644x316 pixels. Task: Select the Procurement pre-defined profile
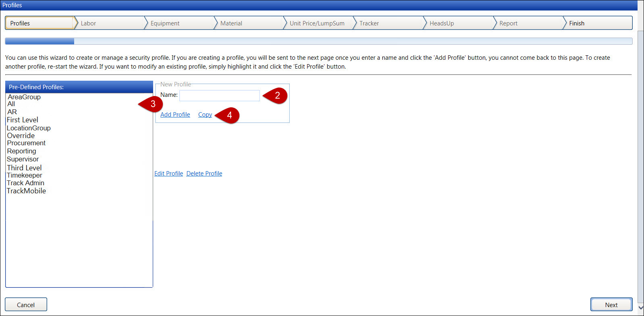point(26,143)
